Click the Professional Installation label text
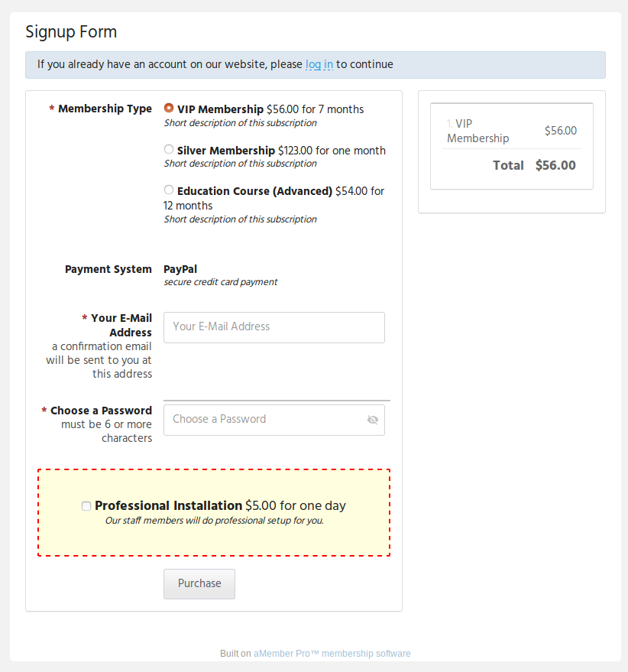 click(168, 505)
